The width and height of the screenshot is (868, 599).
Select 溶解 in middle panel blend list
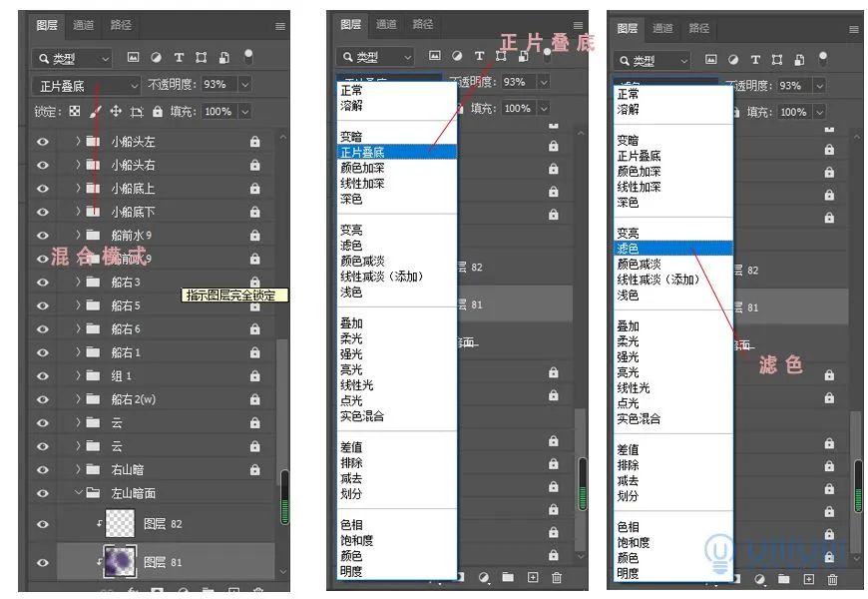click(397, 105)
